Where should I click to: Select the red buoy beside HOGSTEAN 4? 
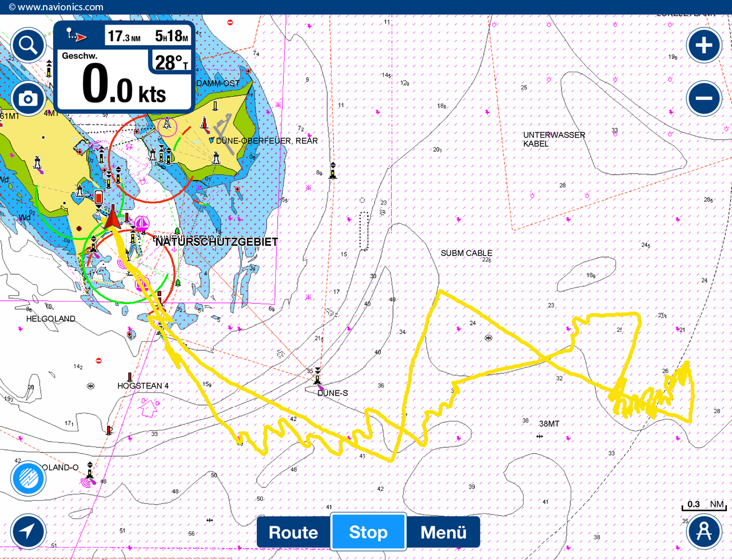(x=130, y=377)
